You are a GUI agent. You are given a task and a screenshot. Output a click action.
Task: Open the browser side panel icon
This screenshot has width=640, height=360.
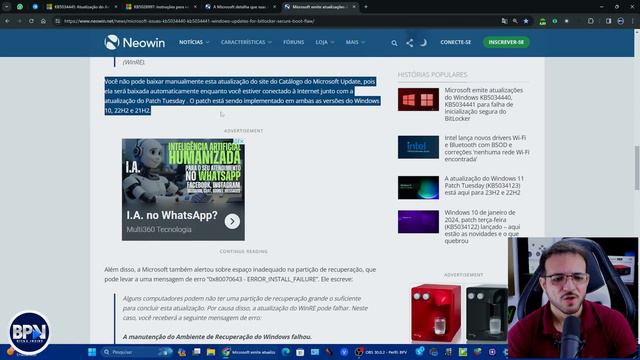click(609, 21)
